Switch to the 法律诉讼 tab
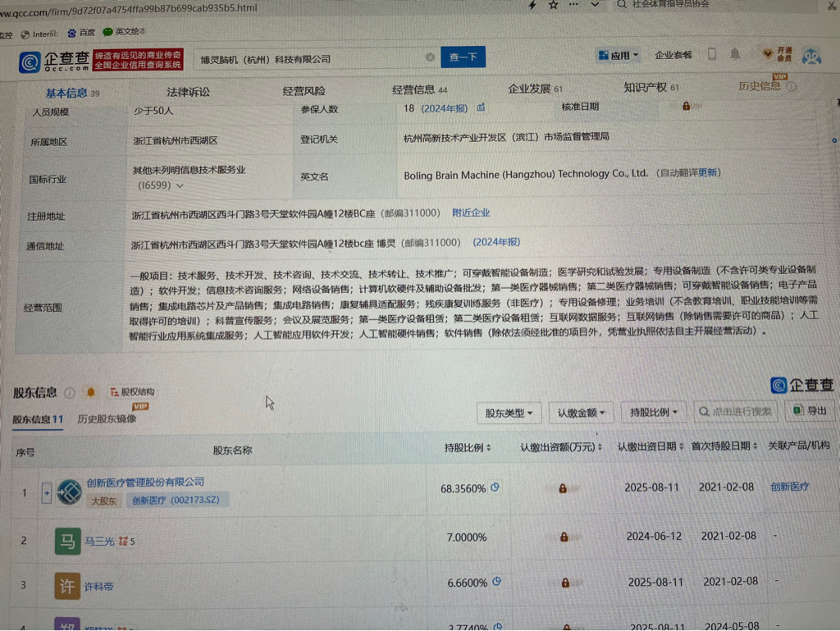 [x=188, y=92]
